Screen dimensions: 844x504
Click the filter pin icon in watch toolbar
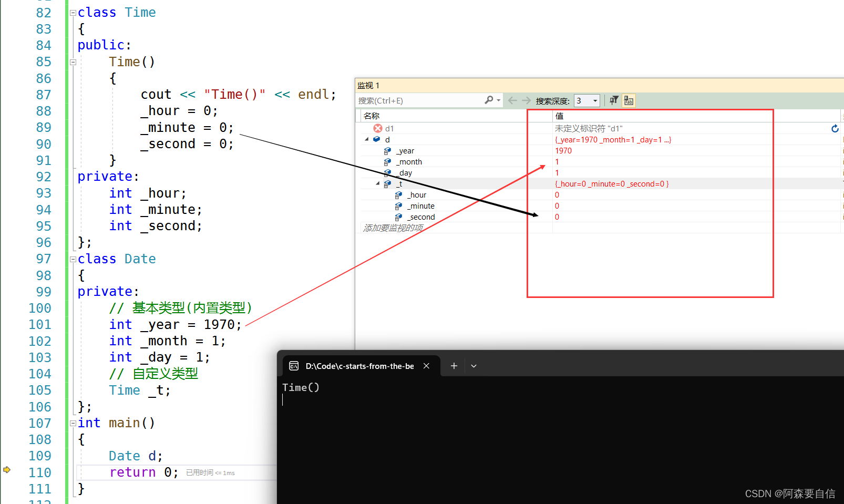[x=614, y=100]
